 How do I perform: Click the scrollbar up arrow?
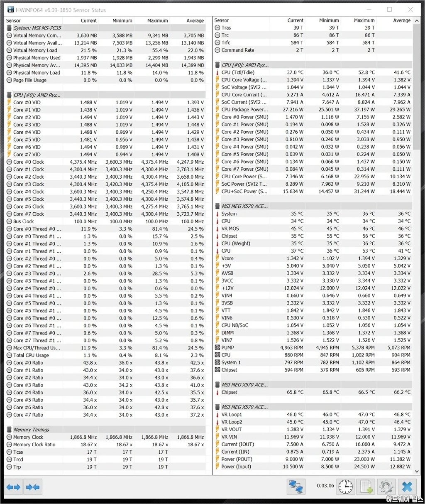click(417, 21)
